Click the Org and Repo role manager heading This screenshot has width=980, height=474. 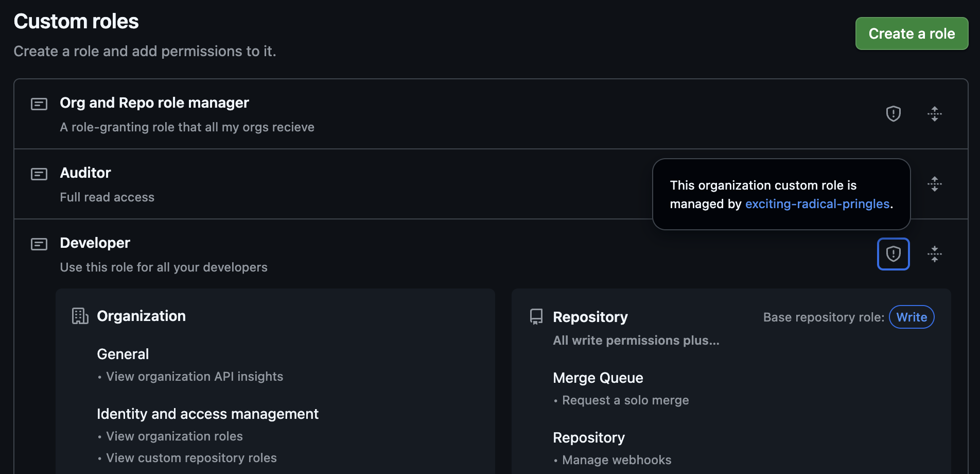(x=154, y=103)
